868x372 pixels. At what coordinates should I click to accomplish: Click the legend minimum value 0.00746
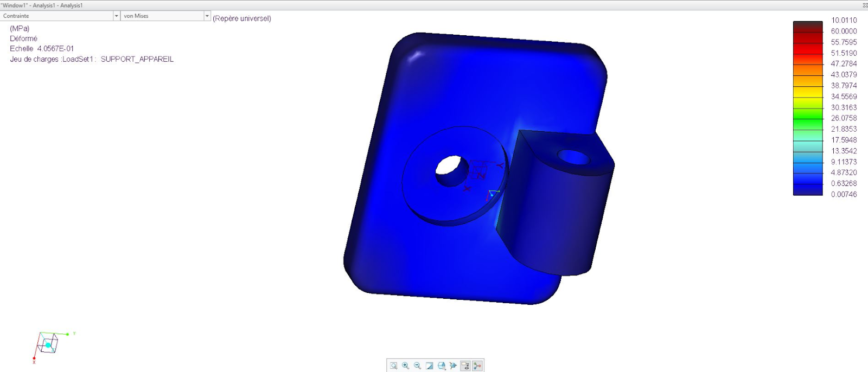[844, 194]
